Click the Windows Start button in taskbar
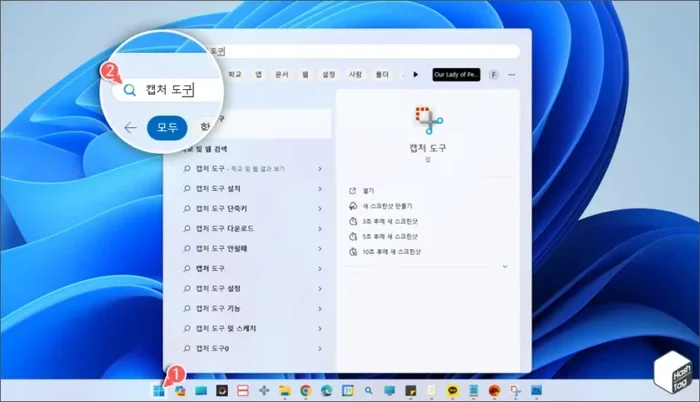700x402 pixels. point(158,391)
